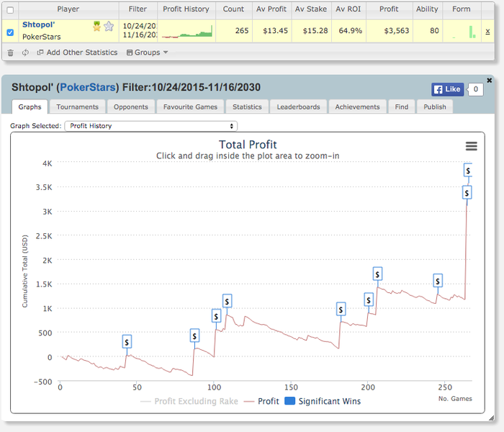Toggle the select-all checkbox in table header
The image size is (504, 432).
click(10, 10)
